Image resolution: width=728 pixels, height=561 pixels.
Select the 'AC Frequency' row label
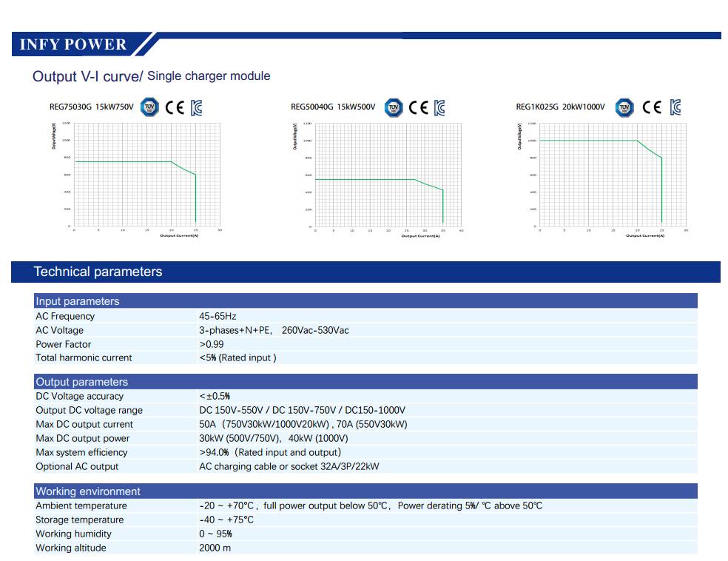pyautogui.click(x=65, y=316)
